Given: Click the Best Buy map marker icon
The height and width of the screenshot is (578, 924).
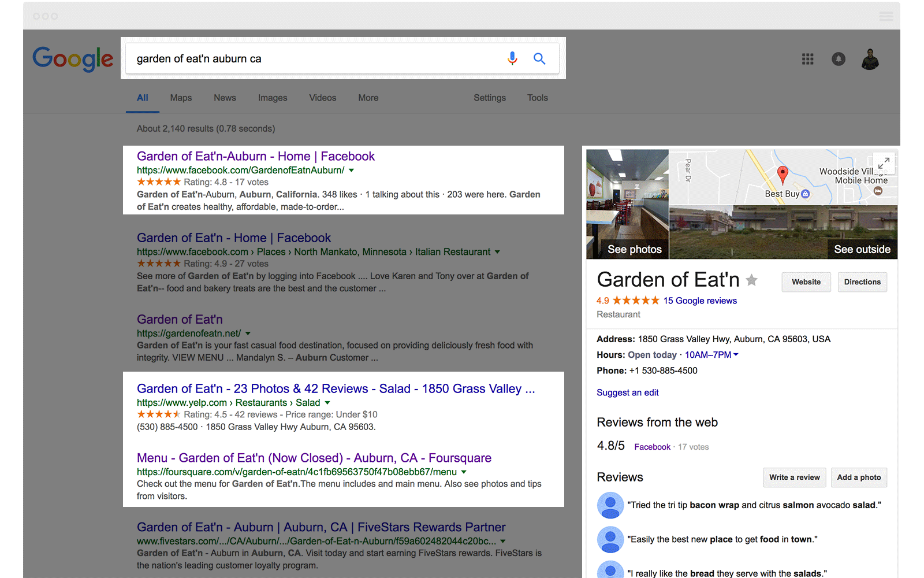Looking at the screenshot, I should pyautogui.click(x=806, y=194).
